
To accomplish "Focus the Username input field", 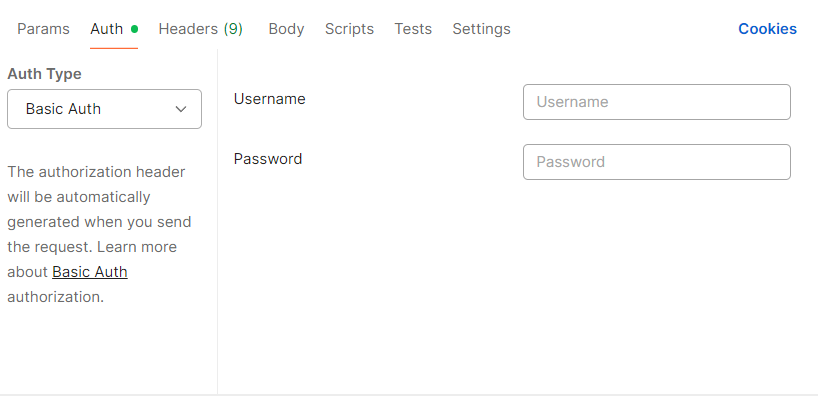I will pos(656,102).
